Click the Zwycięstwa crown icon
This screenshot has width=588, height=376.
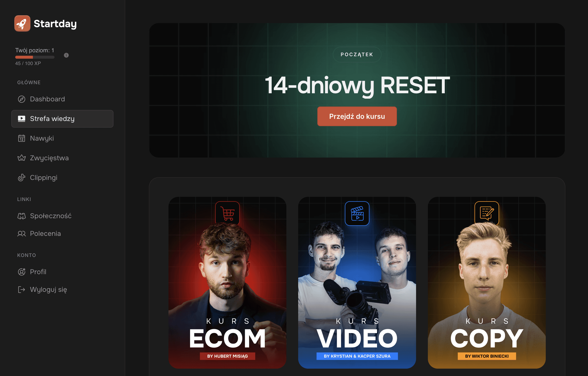[x=22, y=158]
